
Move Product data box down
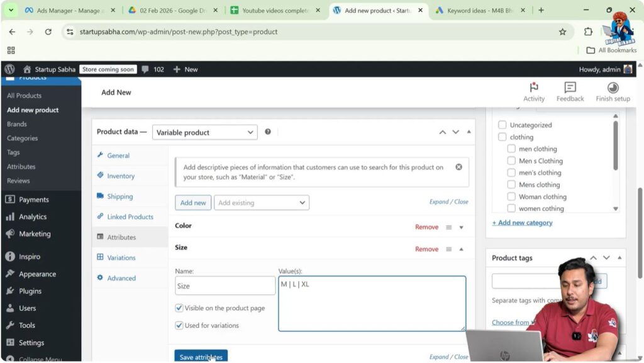[455, 132]
